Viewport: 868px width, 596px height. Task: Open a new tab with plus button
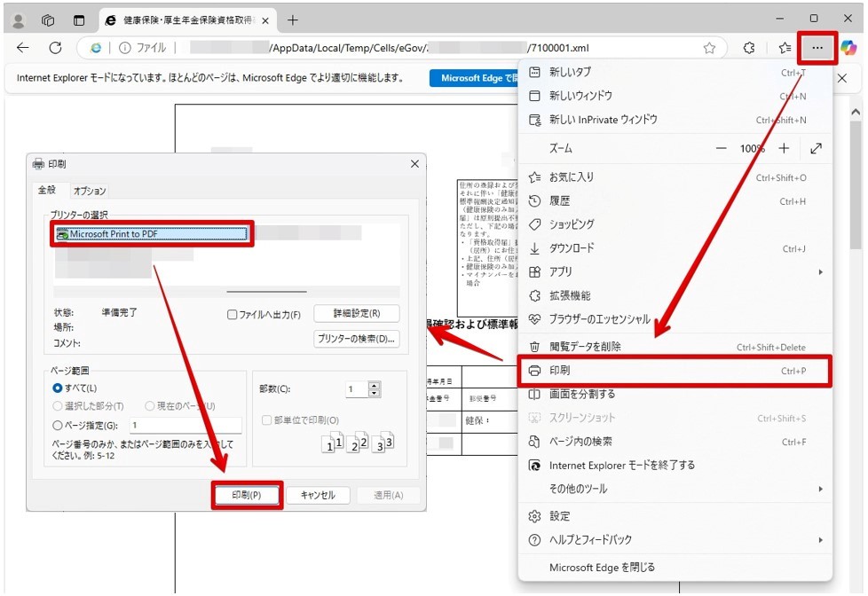[x=293, y=20]
